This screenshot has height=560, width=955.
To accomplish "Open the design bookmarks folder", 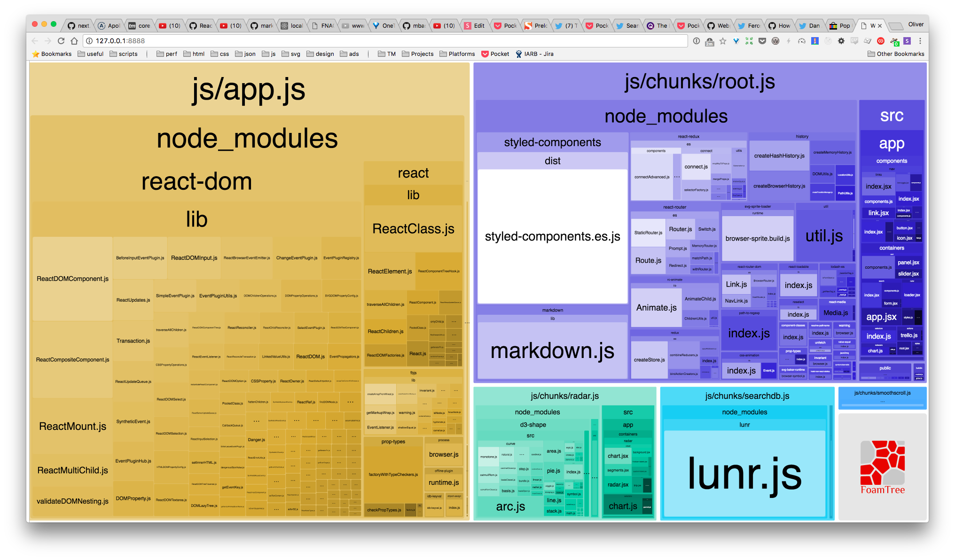I will (320, 54).
